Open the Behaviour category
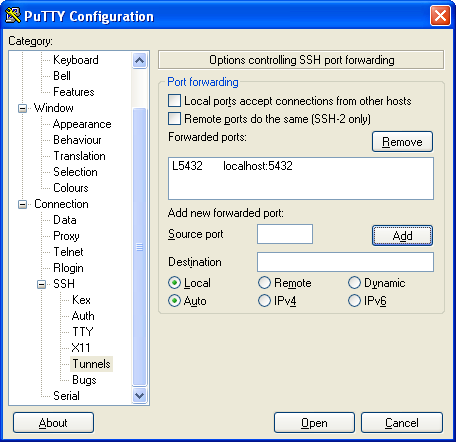Screen dimensions: 456x442 pos(77,140)
